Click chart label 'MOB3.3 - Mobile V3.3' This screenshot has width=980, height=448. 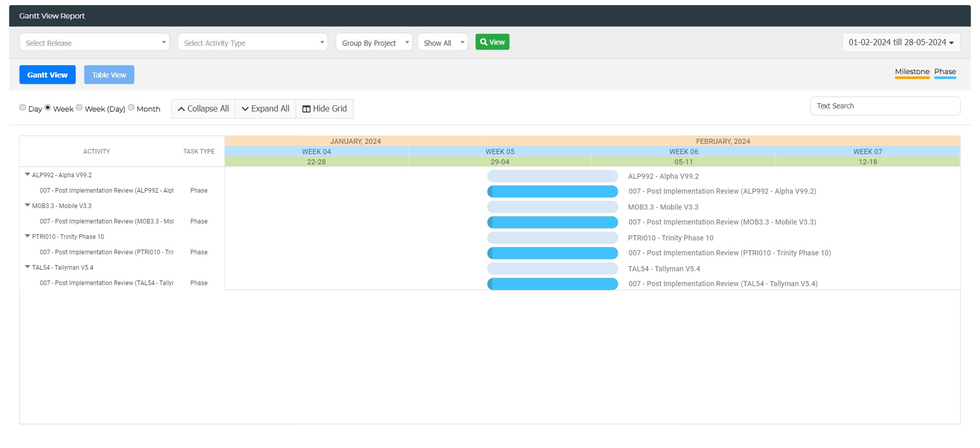pyautogui.click(x=663, y=207)
